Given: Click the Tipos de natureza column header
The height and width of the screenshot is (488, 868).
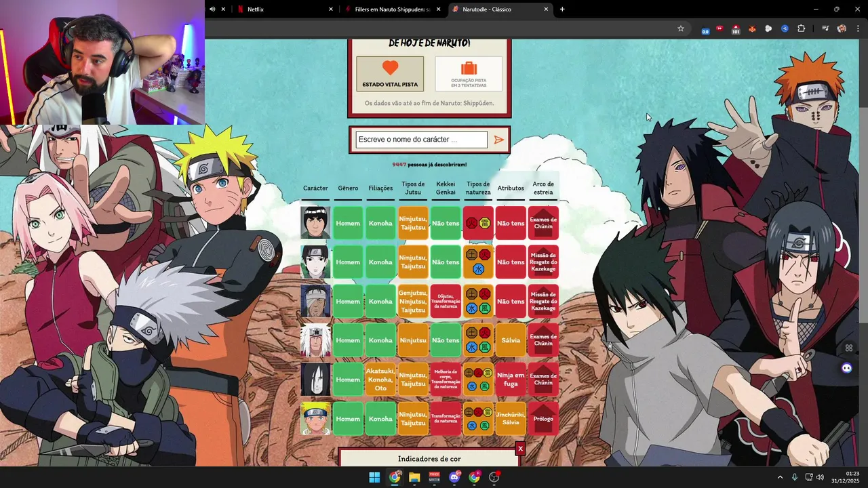Looking at the screenshot, I should coord(478,188).
